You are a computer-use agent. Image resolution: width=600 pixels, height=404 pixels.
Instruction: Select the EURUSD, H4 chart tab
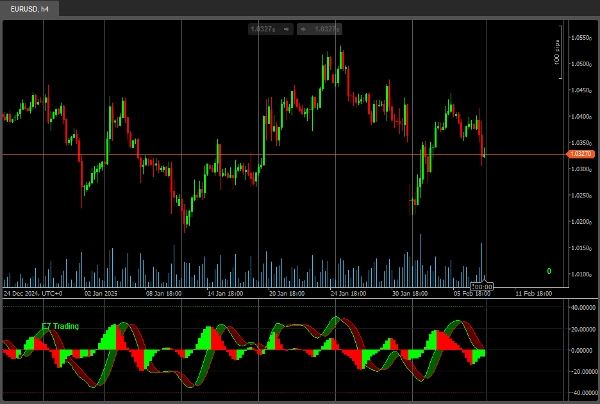pos(29,9)
